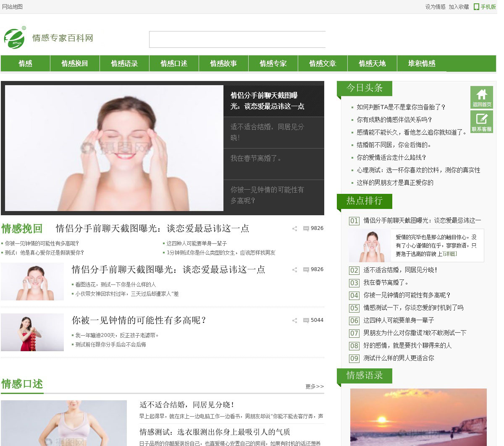Viewport: 504px width, 446px height.
Task: Click 加入收藏 link in top bar
Action: [x=459, y=7]
